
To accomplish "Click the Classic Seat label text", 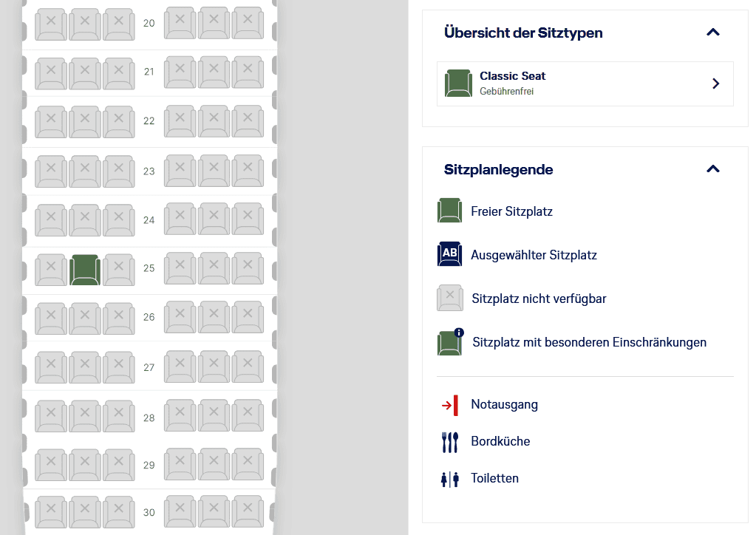I will (x=512, y=76).
